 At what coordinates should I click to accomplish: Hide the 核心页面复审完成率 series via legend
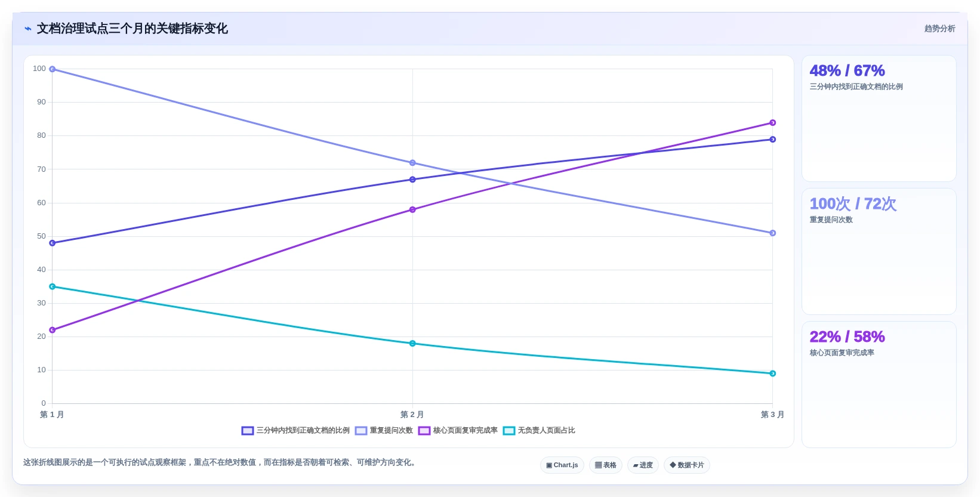pos(458,431)
